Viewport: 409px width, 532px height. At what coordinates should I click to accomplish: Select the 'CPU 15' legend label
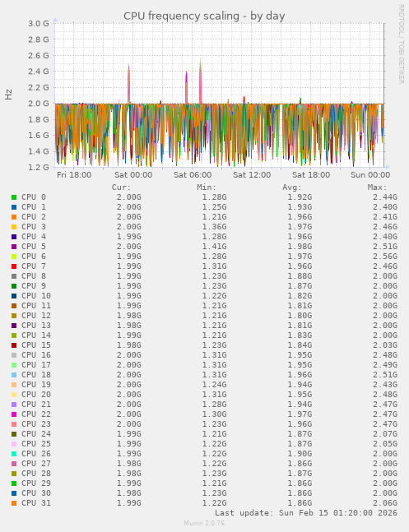point(36,345)
